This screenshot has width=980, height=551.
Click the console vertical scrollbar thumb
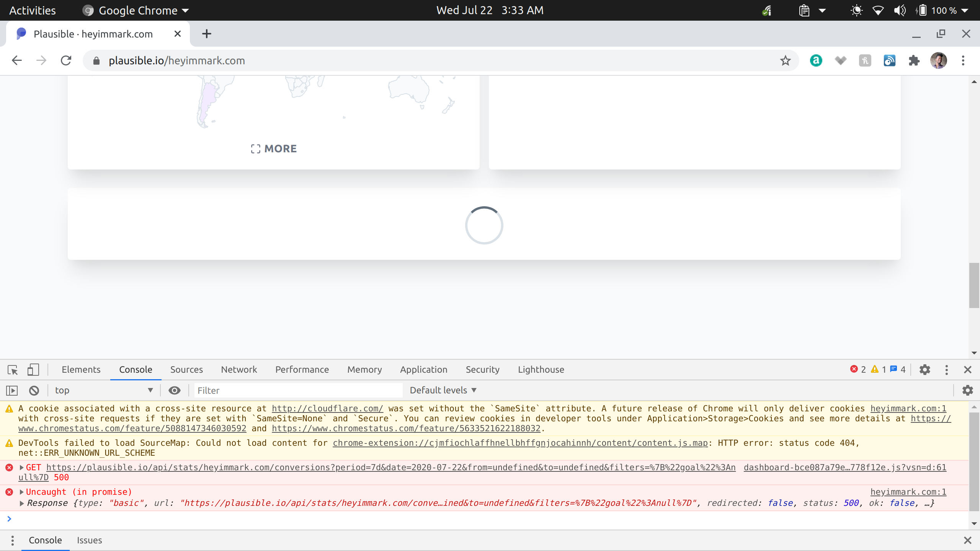pos(974,462)
